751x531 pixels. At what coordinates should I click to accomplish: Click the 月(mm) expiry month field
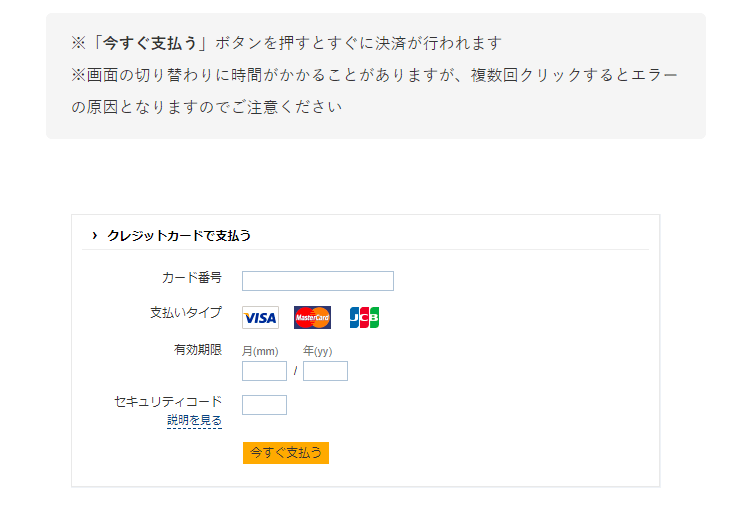tap(264, 371)
